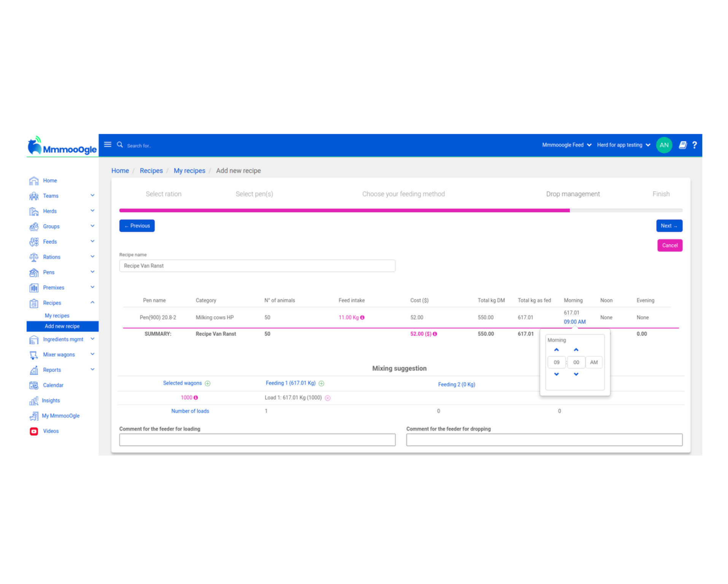Image resolution: width=728 pixels, height=584 pixels.
Task: Click the Next button
Action: click(x=669, y=225)
